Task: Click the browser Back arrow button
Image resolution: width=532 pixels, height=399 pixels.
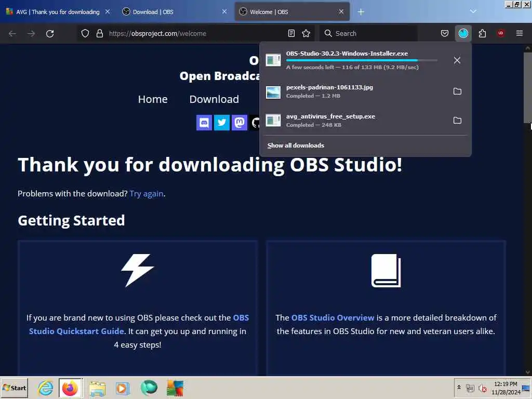Action: [x=12, y=34]
